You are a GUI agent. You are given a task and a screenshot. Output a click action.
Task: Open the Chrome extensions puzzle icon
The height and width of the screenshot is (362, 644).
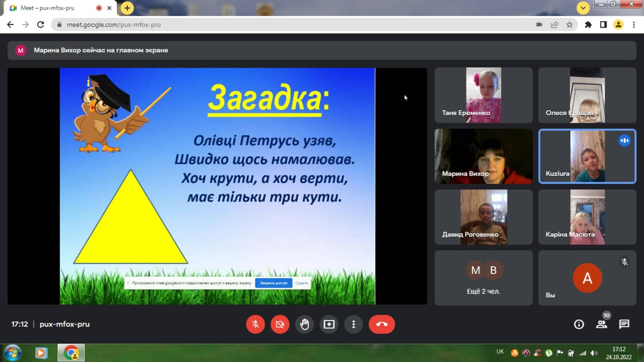tap(588, 25)
